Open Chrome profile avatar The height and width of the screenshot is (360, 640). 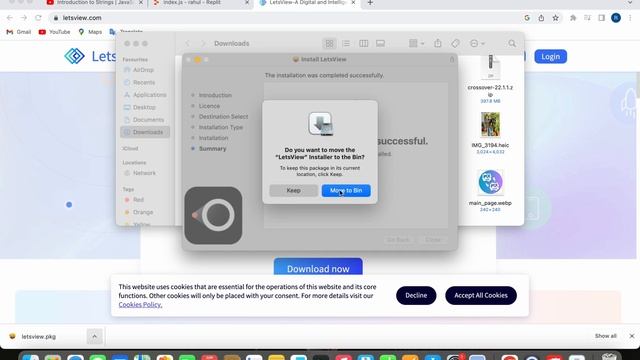tap(616, 18)
